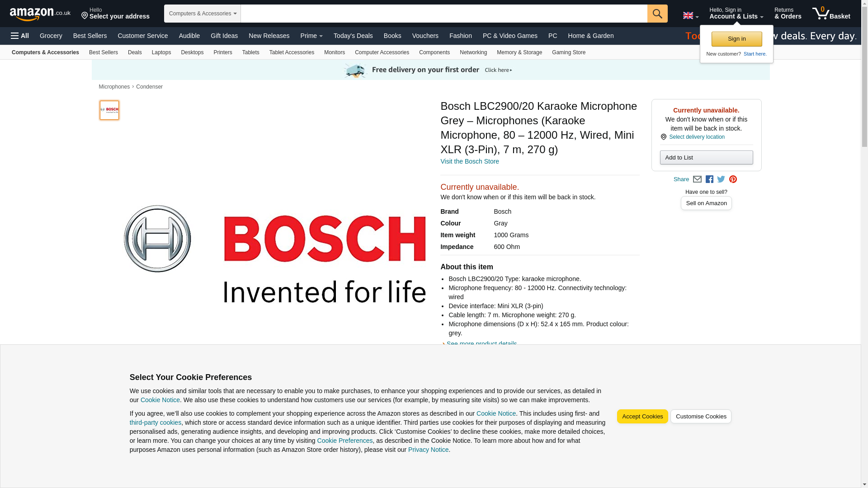868x488 pixels.
Task: Expand the Prime menu
Action: (x=311, y=36)
